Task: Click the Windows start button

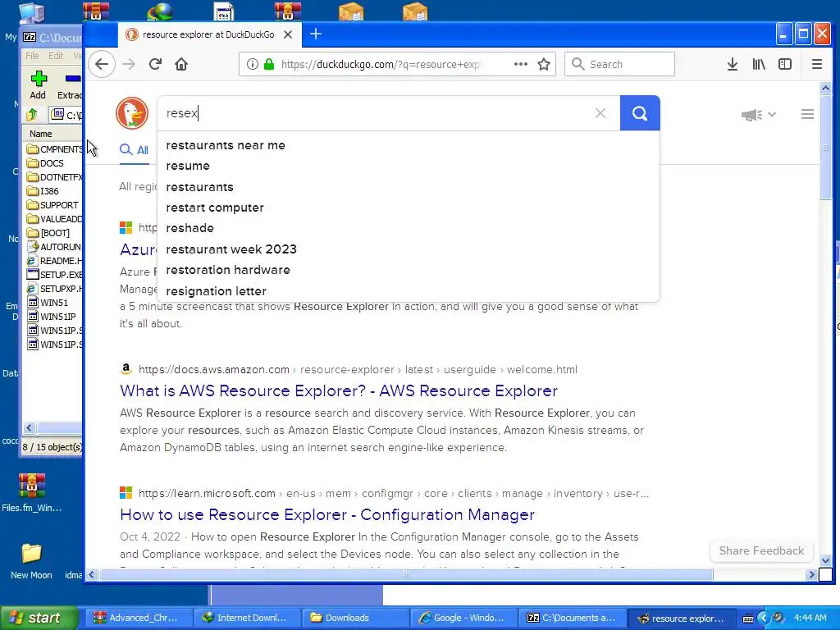Action: pyautogui.click(x=38, y=618)
